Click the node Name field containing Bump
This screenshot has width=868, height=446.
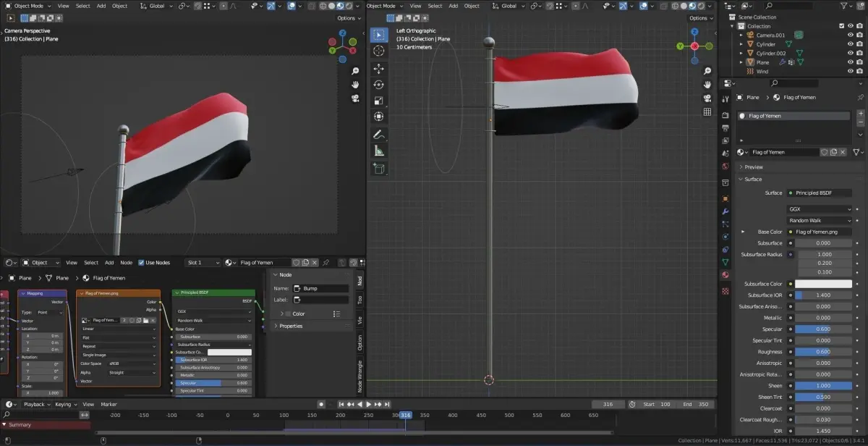[x=320, y=288]
